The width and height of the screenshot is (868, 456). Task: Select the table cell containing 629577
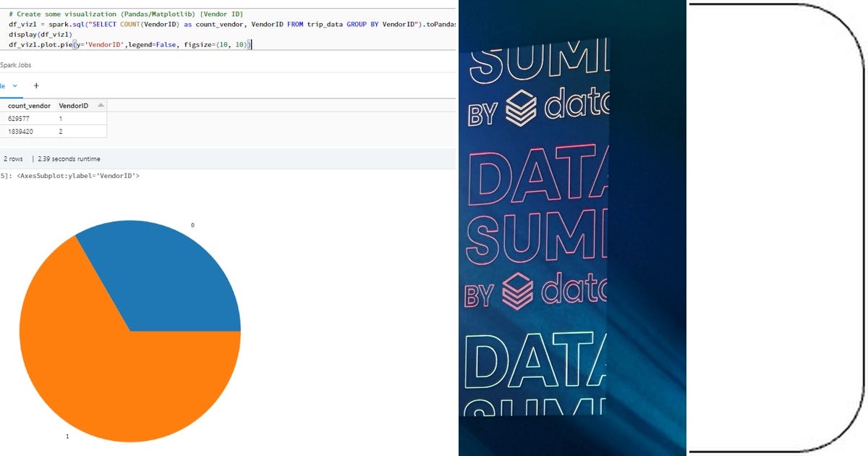pyautogui.click(x=20, y=118)
